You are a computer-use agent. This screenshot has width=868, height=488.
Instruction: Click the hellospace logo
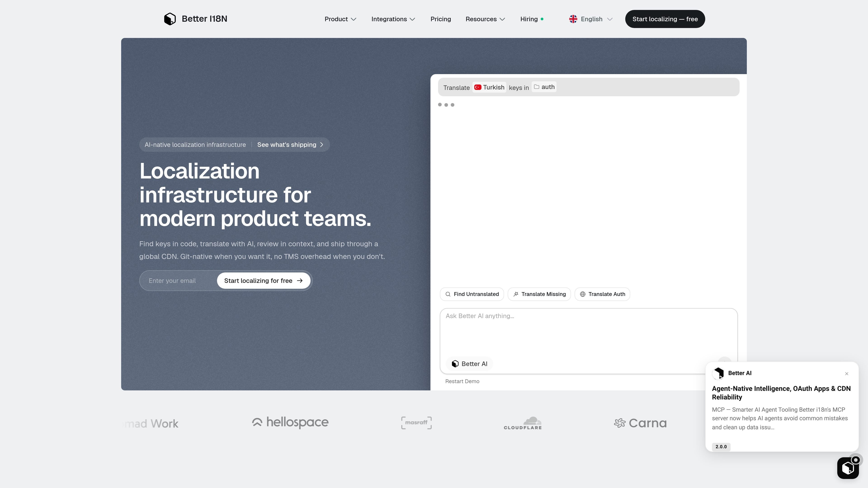tap(290, 423)
